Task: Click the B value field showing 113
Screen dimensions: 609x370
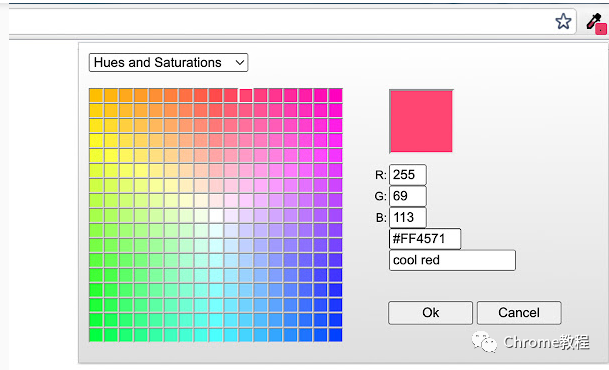Action: pos(408,217)
